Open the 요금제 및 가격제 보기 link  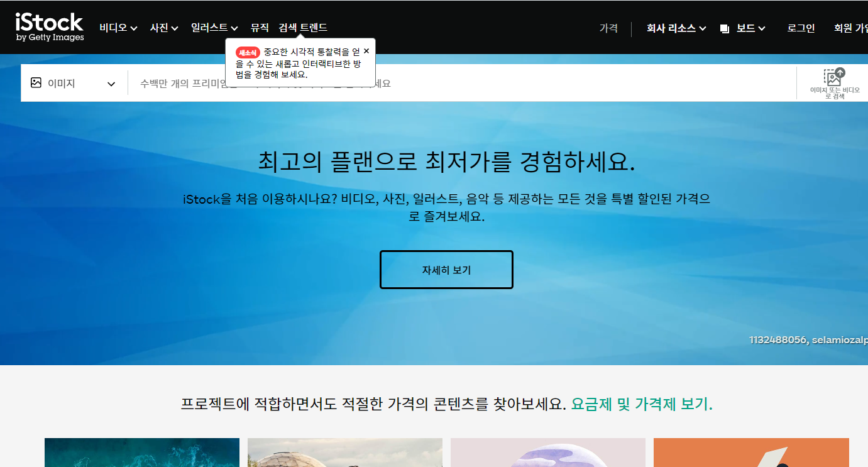click(642, 404)
